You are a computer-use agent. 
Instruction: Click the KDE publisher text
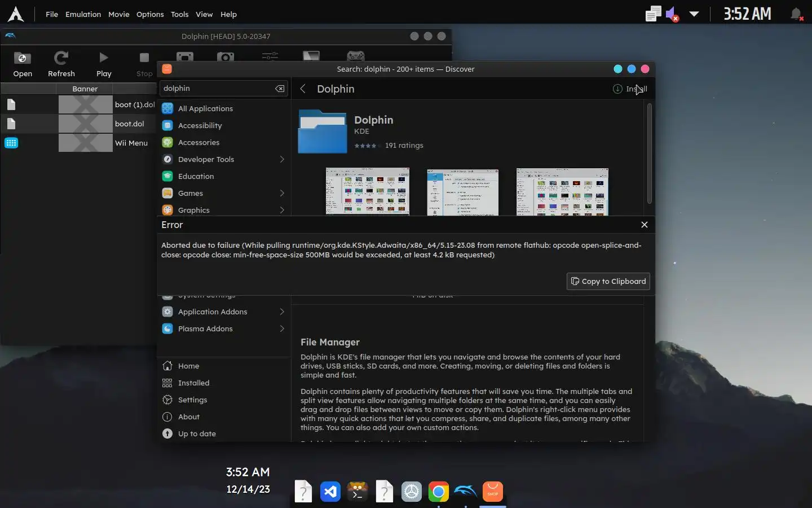click(x=361, y=131)
